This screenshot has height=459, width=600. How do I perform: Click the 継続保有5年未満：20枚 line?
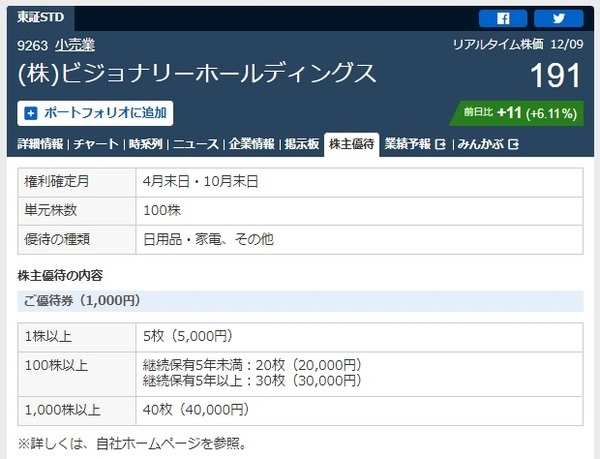tap(252, 365)
